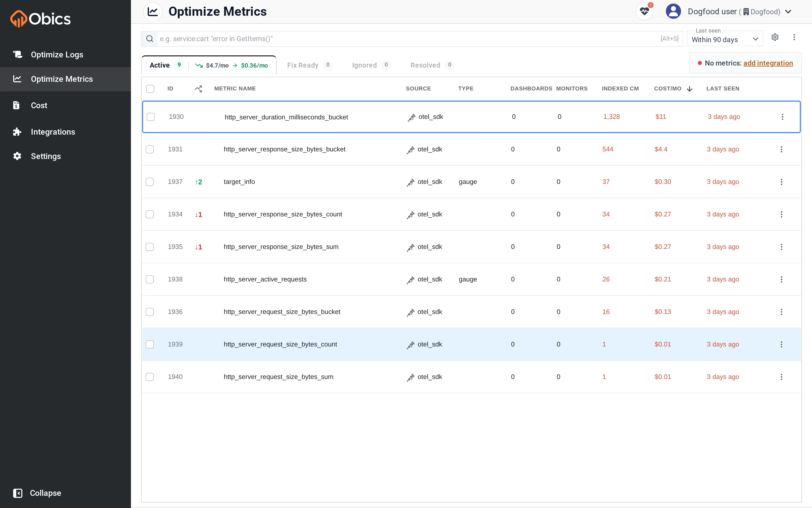
Task: Click the down 1 trend indicator in row 1935
Action: tap(199, 247)
